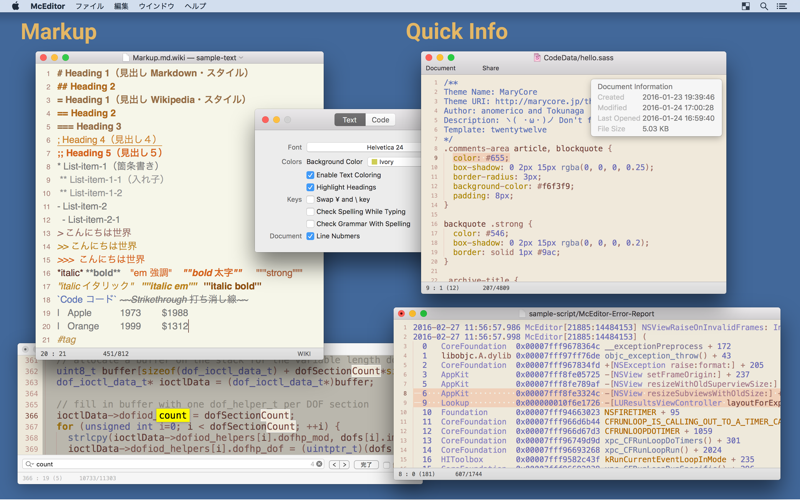Toggle the Line Nubmers checkbox

tap(310, 236)
